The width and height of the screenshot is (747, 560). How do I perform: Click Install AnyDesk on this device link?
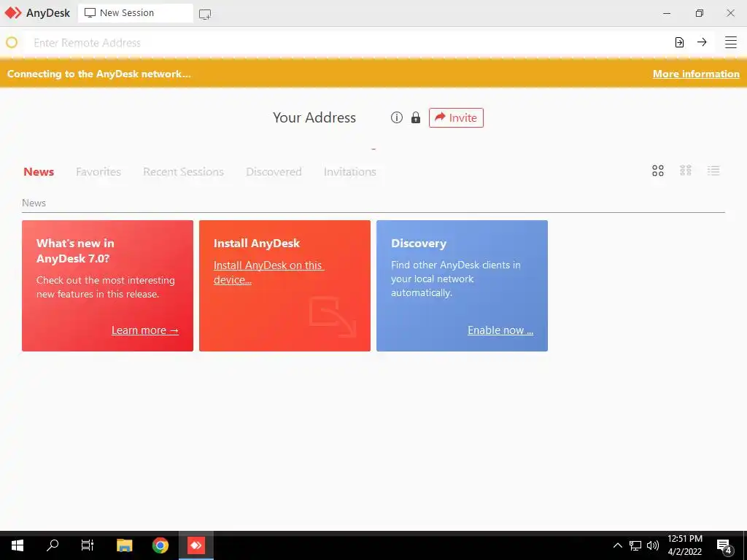click(268, 273)
